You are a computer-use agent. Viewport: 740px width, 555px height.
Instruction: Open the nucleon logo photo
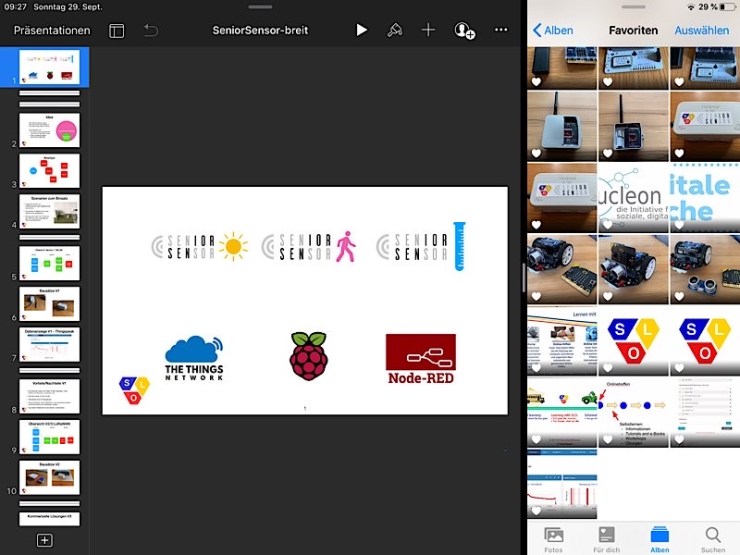pyautogui.click(x=633, y=198)
